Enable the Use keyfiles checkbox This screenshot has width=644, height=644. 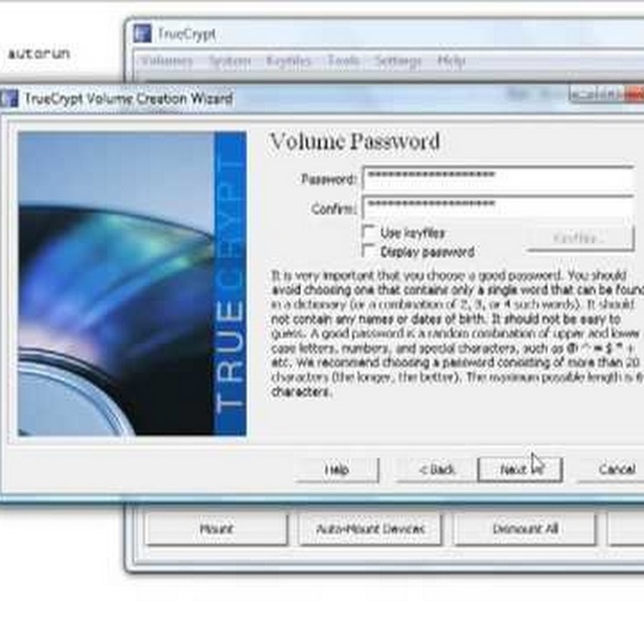click(x=369, y=233)
